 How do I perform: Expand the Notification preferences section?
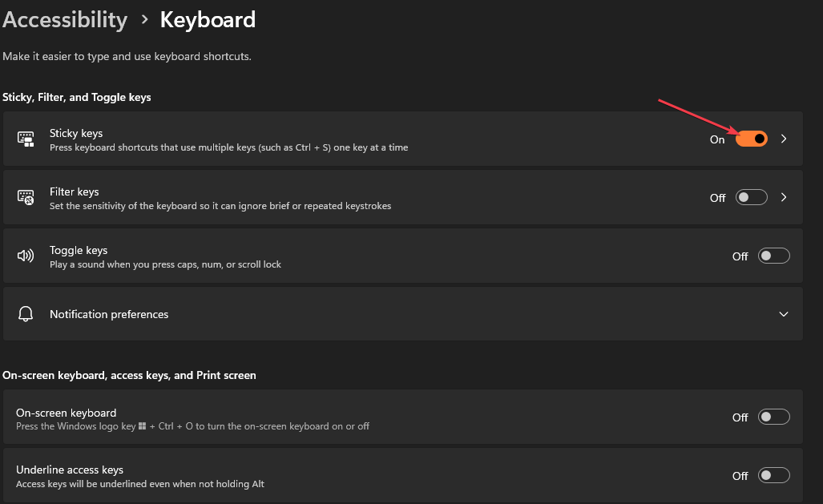pyautogui.click(x=784, y=314)
